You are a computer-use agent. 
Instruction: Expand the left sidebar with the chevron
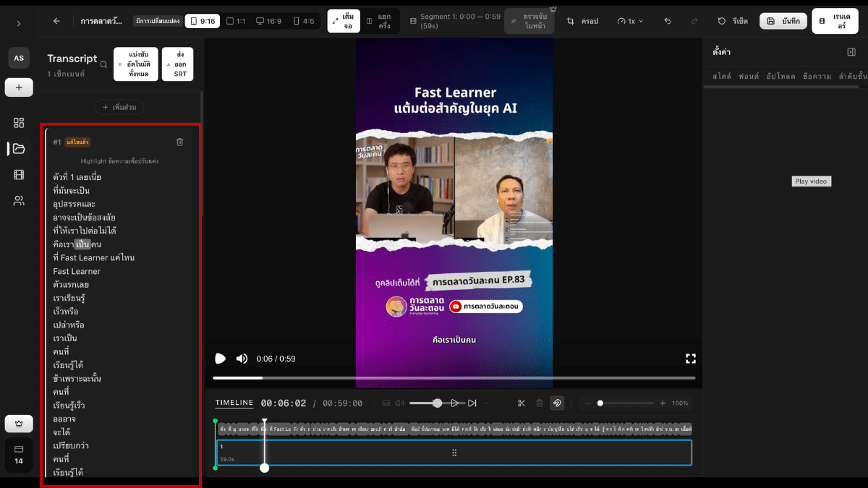tap(19, 24)
